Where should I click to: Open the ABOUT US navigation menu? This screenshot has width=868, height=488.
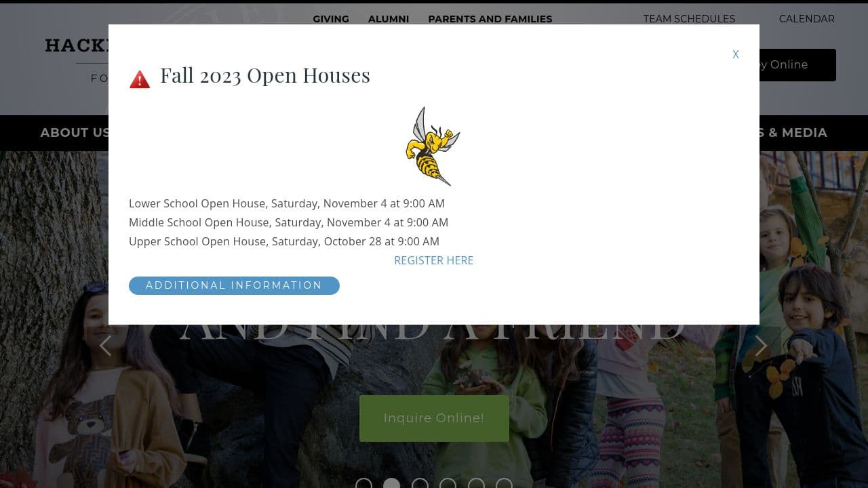click(x=75, y=133)
